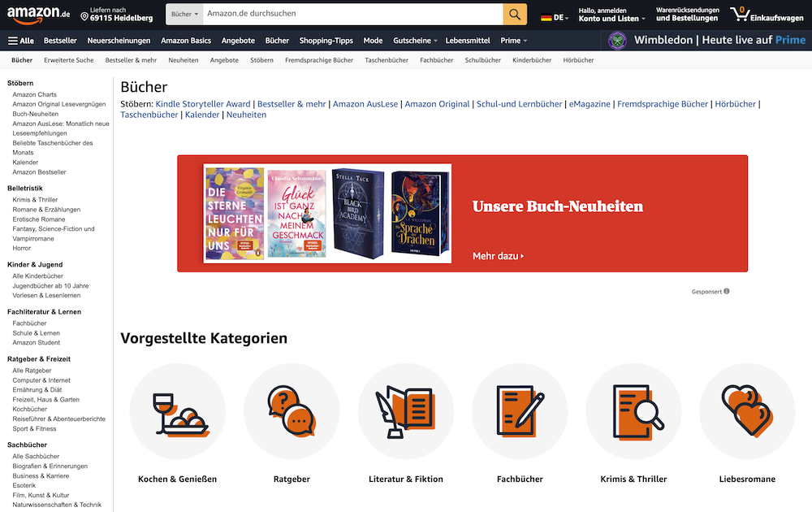Select the Ratgeber speech bubbles icon
The width and height of the screenshot is (812, 512).
click(x=292, y=411)
